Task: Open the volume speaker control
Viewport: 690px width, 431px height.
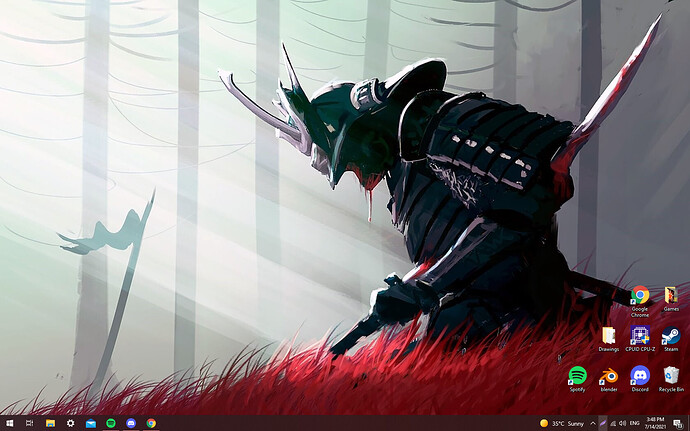Action: (622, 424)
